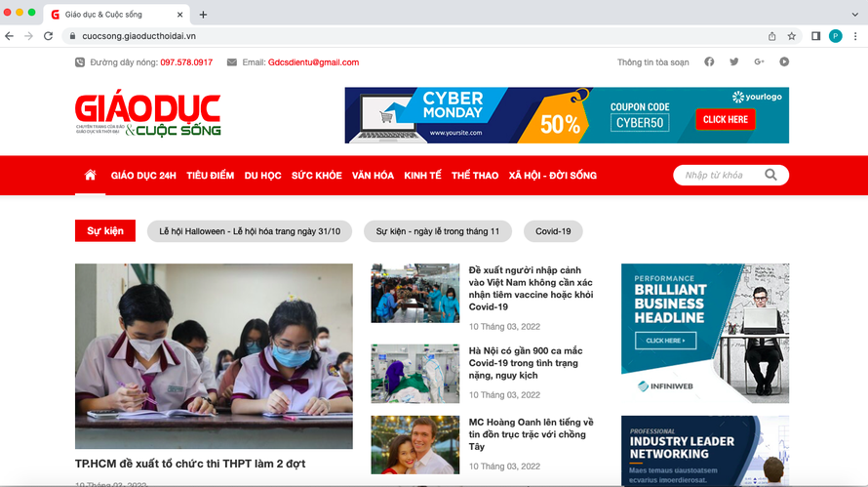868x487 pixels.
Task: Open a new browser tab
Action: pyautogui.click(x=203, y=15)
